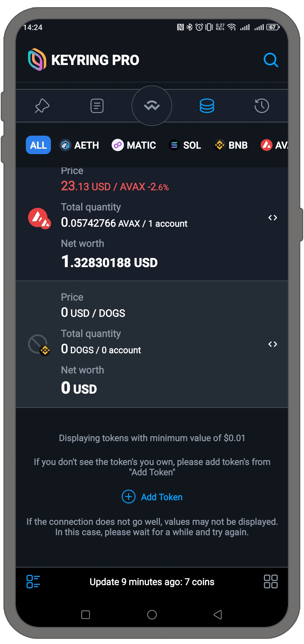Open the pinned items tab
The image size is (304, 644).
coord(42,106)
